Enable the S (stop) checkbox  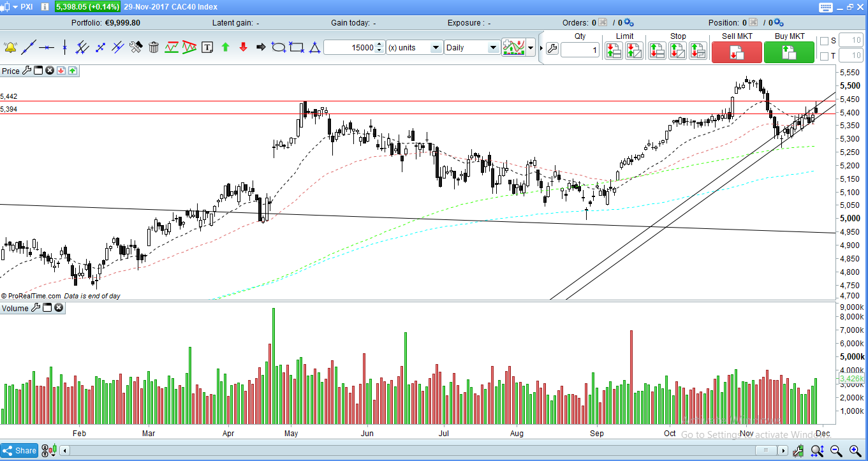point(824,41)
